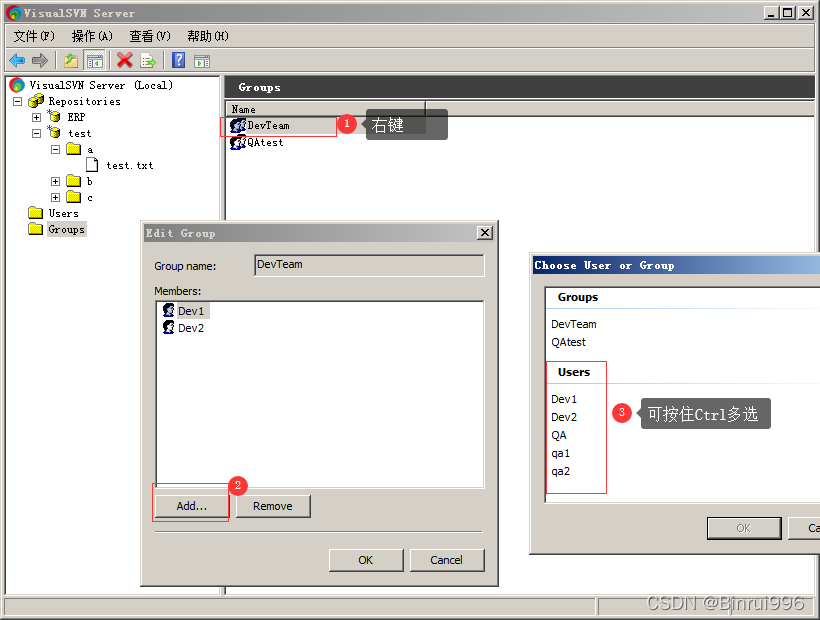
Task: Select QAtest in Choose User or Group
Action: 568,342
